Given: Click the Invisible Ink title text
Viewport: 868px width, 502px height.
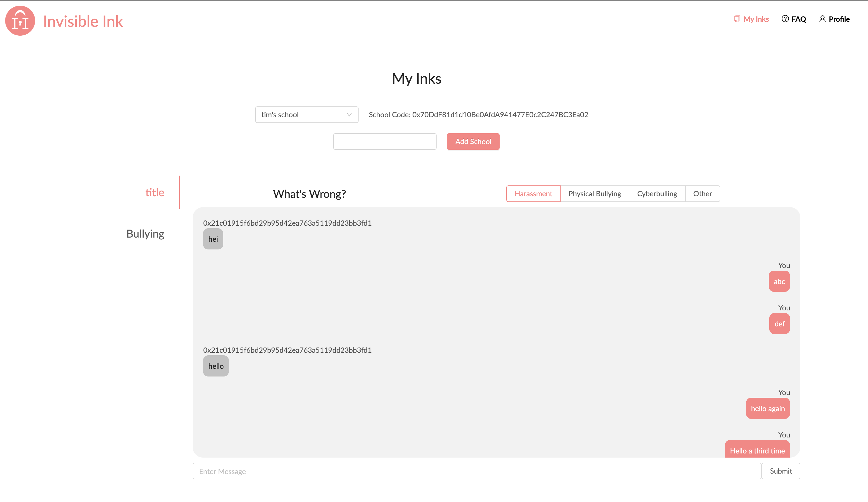Looking at the screenshot, I should [x=83, y=21].
